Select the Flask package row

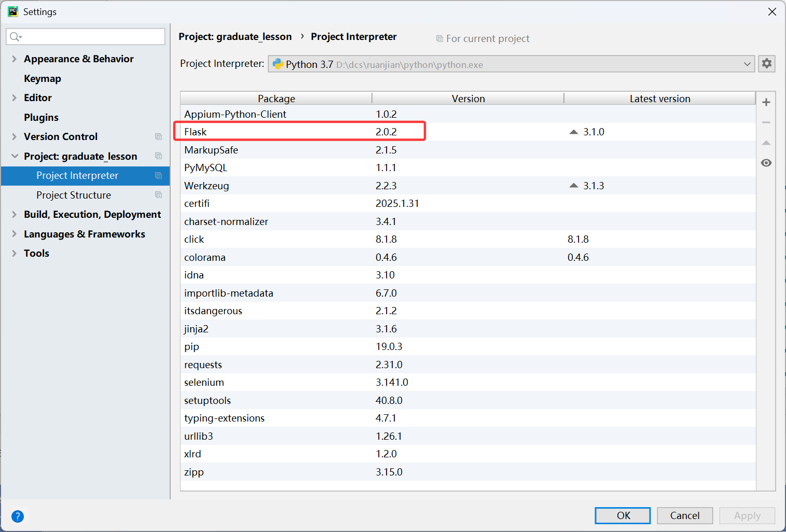(x=468, y=132)
